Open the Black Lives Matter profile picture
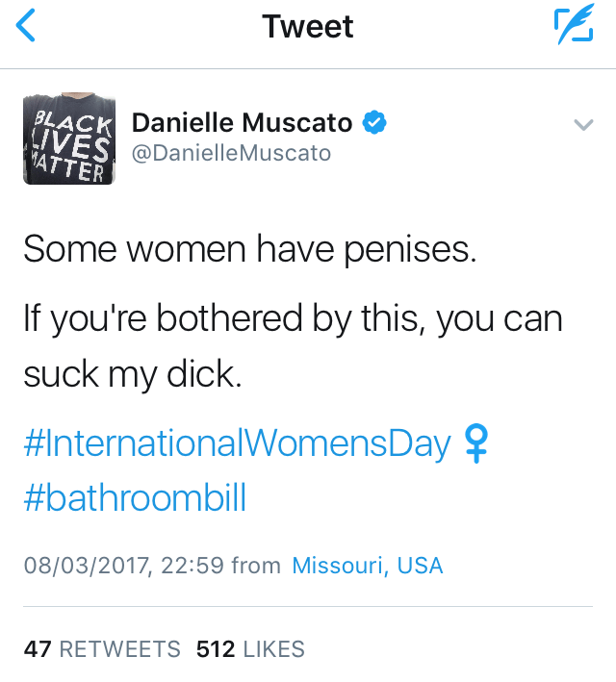Screen dimensions: 616x682 click(69, 140)
